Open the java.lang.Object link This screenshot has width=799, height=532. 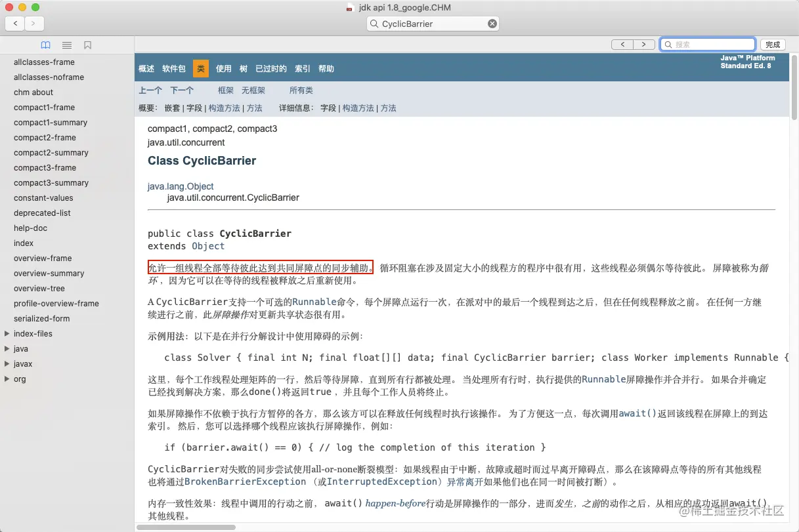click(181, 186)
